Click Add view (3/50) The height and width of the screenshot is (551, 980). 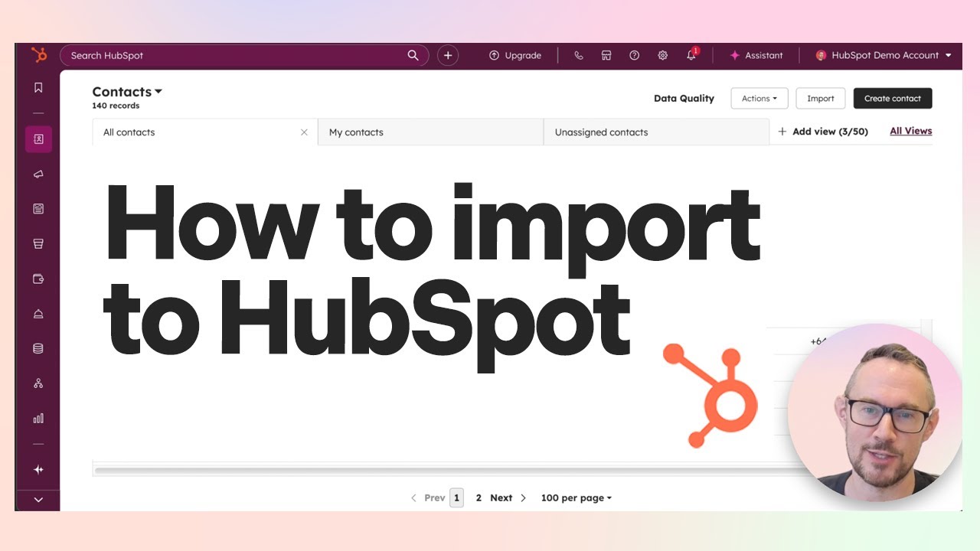click(823, 132)
